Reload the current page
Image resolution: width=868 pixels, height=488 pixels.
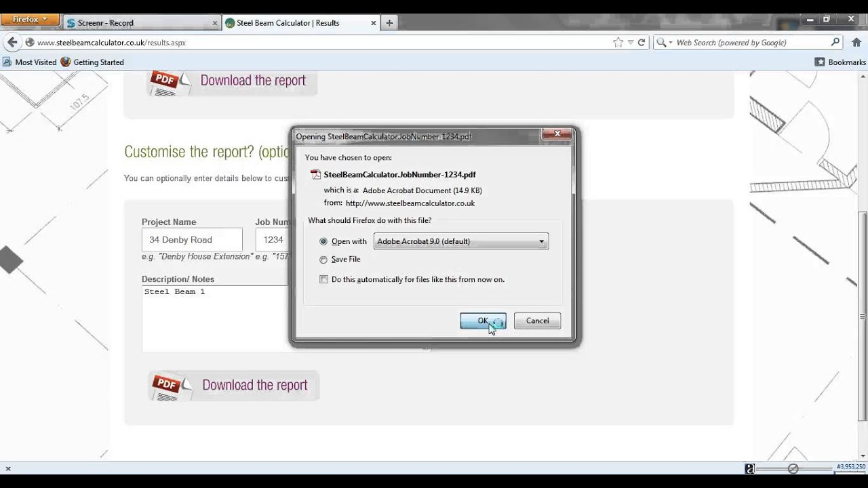(641, 42)
